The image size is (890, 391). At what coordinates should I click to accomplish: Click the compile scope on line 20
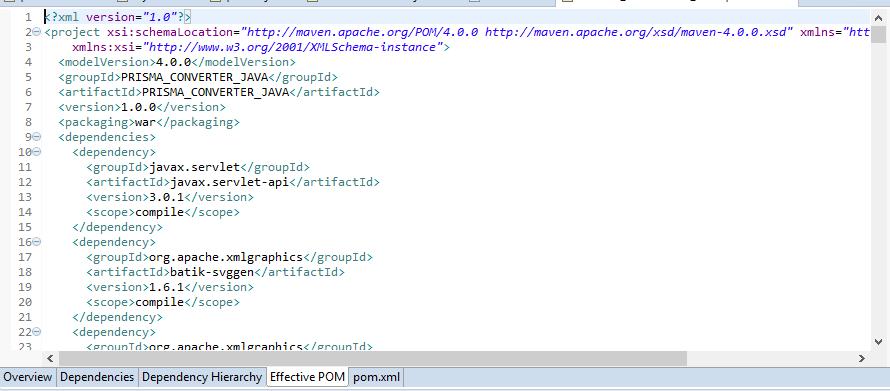pyautogui.click(x=159, y=302)
